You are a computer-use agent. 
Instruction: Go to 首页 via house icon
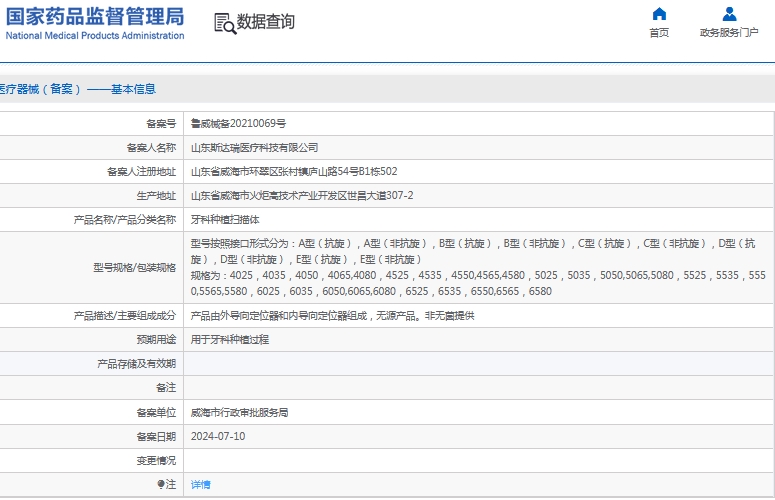point(659,14)
